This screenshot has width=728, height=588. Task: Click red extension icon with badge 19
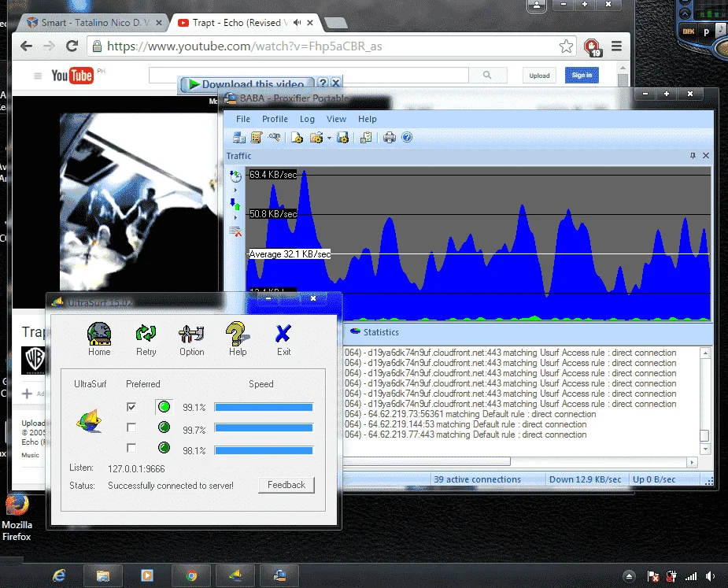(x=593, y=47)
